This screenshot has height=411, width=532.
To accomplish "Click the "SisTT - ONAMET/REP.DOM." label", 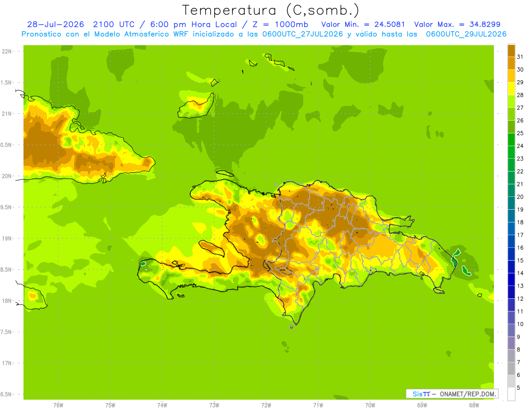I will click(452, 394).
